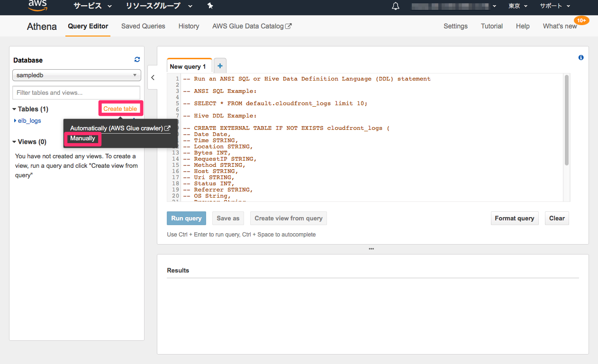Refresh the database list icon
This screenshot has height=364, width=598.
click(x=137, y=59)
